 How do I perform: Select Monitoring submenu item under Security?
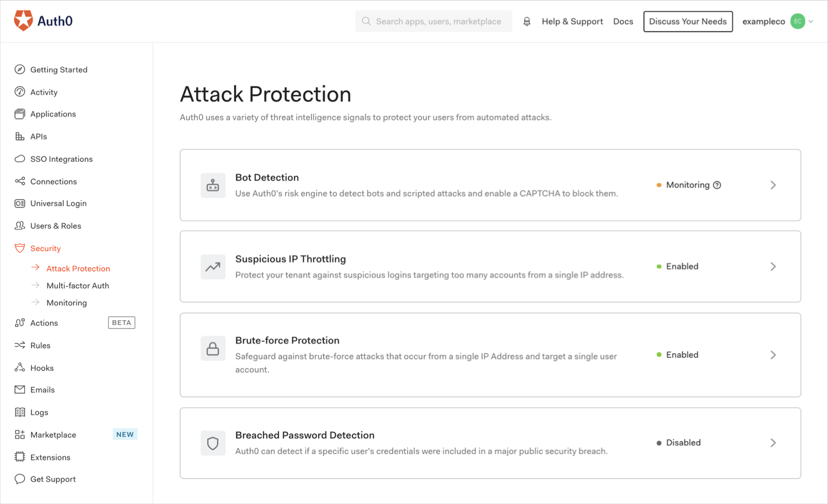(66, 303)
